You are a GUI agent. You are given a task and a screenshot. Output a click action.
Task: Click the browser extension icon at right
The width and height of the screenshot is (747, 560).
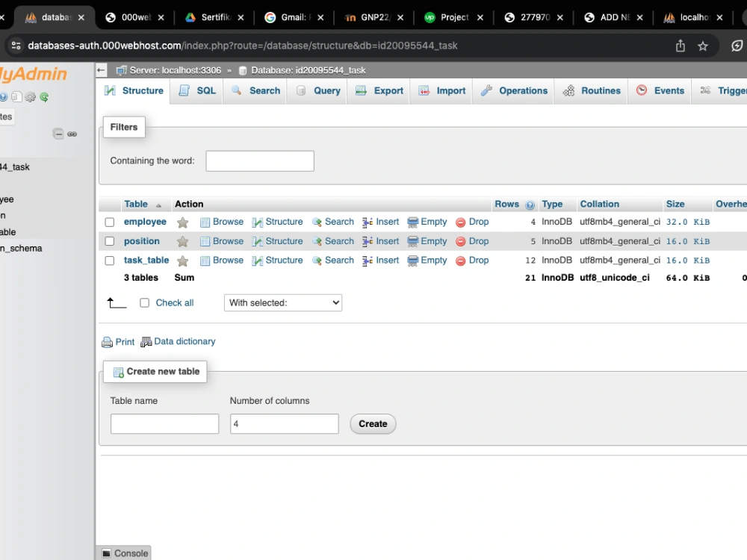[737, 46]
